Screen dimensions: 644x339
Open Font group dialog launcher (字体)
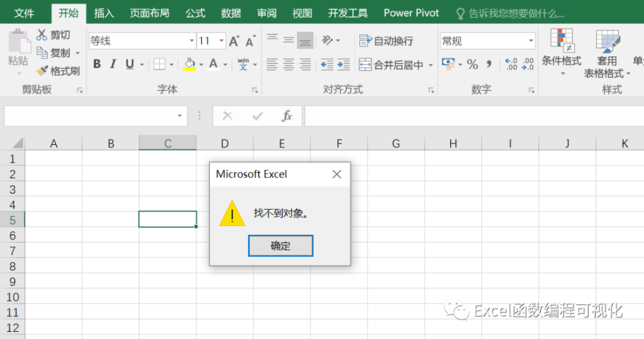pos(255,90)
